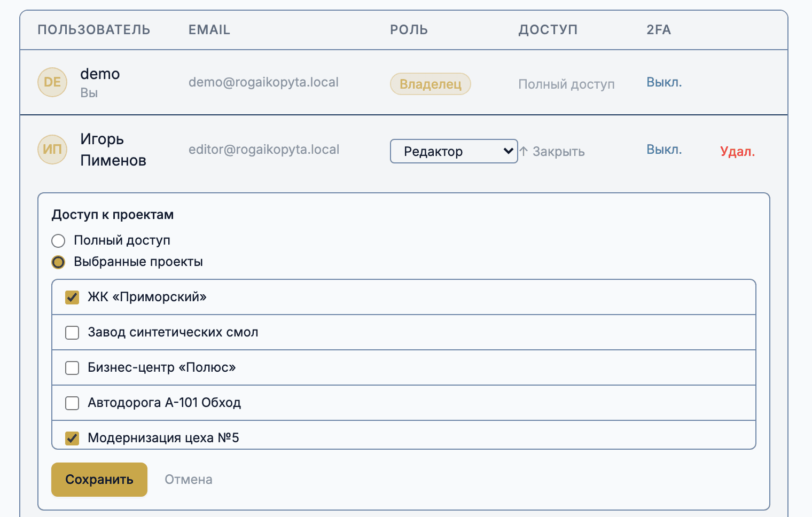
Task: Click the Игорь Пименов user name
Action: tap(113, 150)
